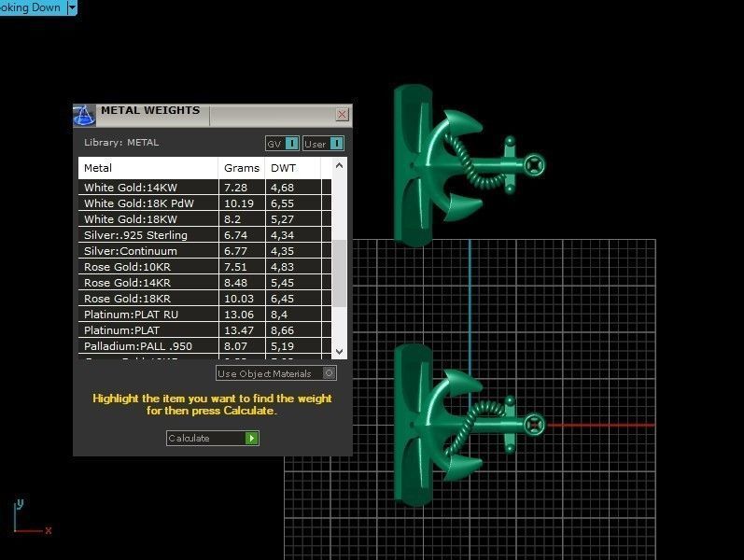
Task: Click the Looking Down viewport label
Action: click(x=31, y=7)
